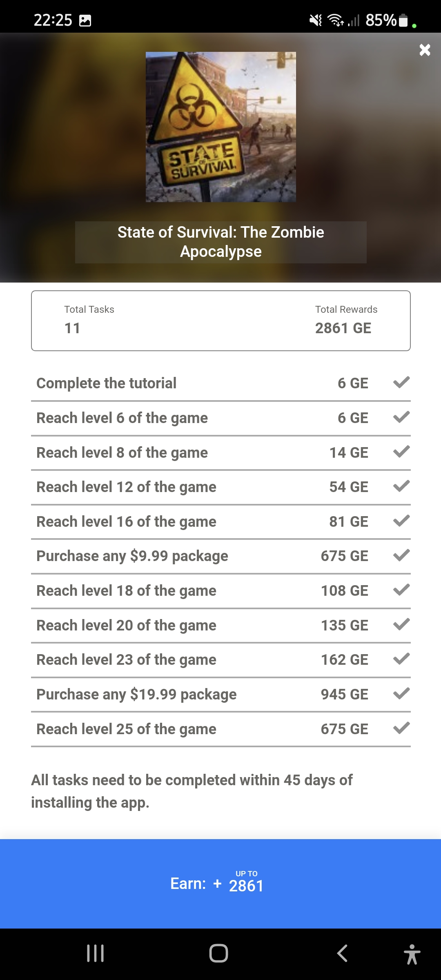Open Android recent apps navigation icon
Viewport: 441px width, 980px height.
96,953
